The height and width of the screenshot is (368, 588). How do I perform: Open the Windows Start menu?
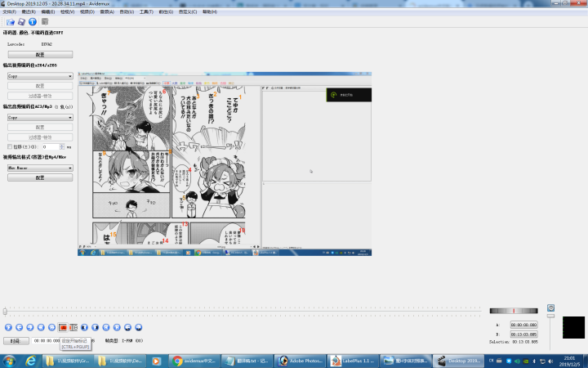click(9, 361)
